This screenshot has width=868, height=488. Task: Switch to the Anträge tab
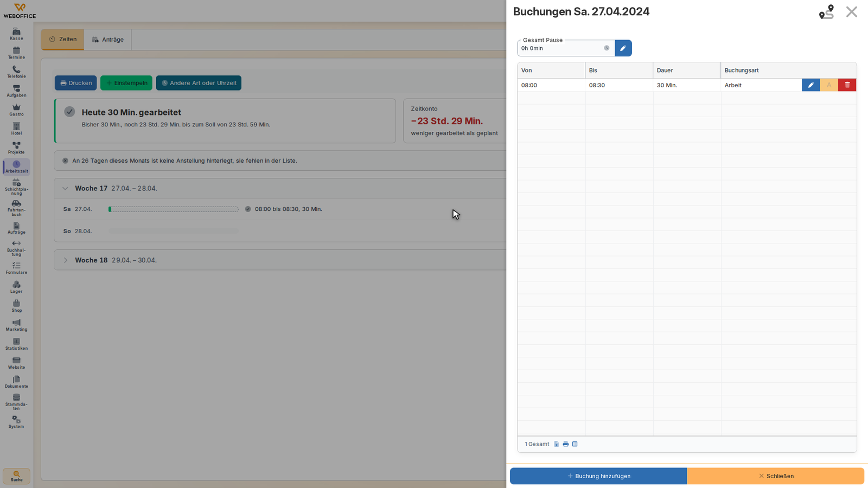[x=108, y=40]
